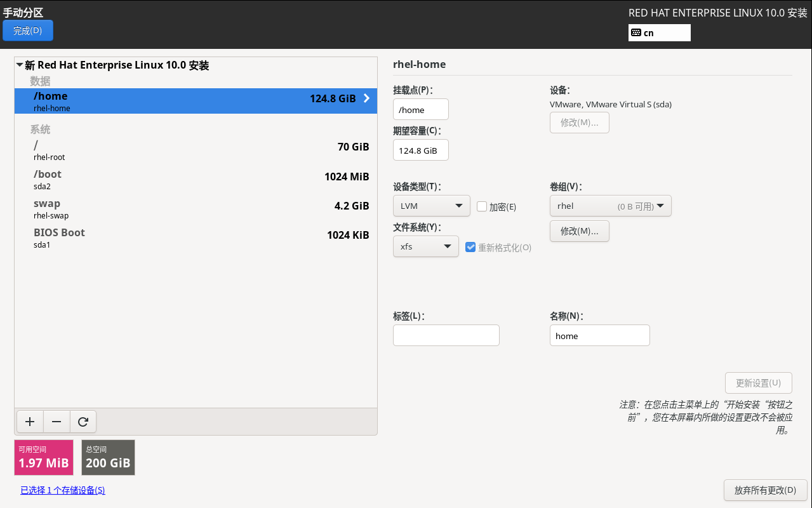Click the 1024 MiB size value
Viewport: 812px width, 508px height.
coord(347,177)
